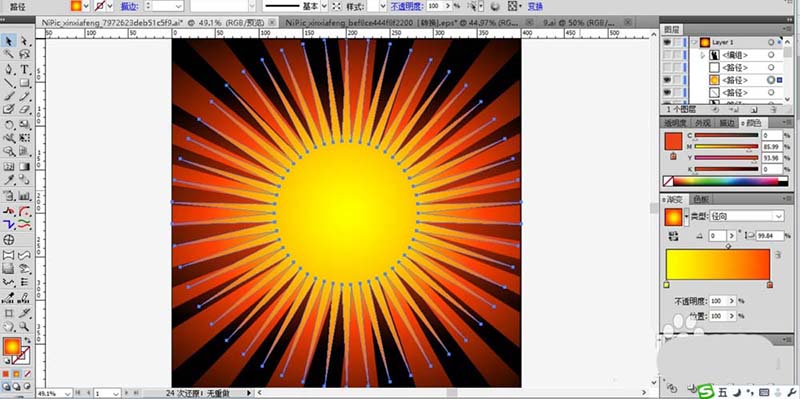This screenshot has height=399, width=800.
Task: Select the Pen tool
Action: 9,69
